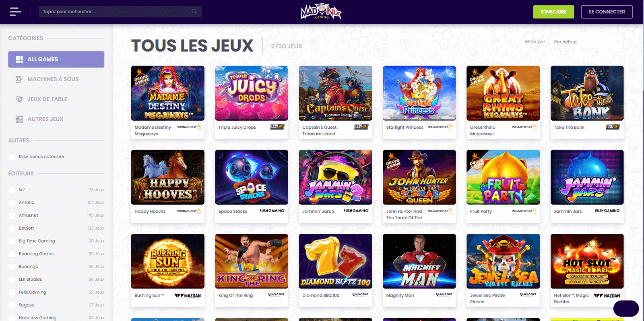Click the S'inscrire button
This screenshot has height=321, width=644.
click(553, 12)
